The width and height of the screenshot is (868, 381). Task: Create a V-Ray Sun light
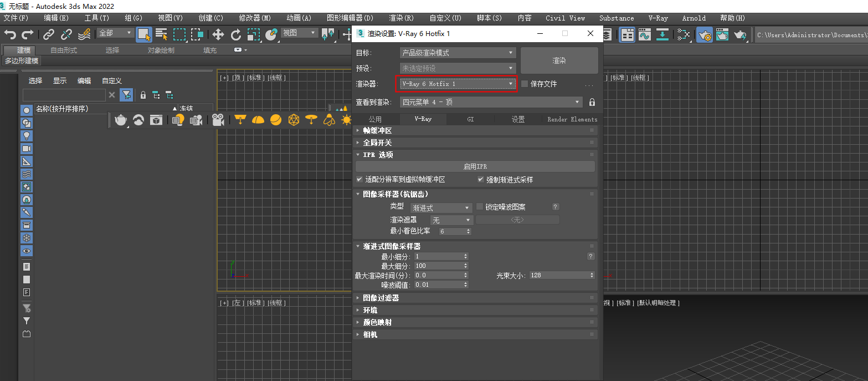pyautogui.click(x=346, y=119)
